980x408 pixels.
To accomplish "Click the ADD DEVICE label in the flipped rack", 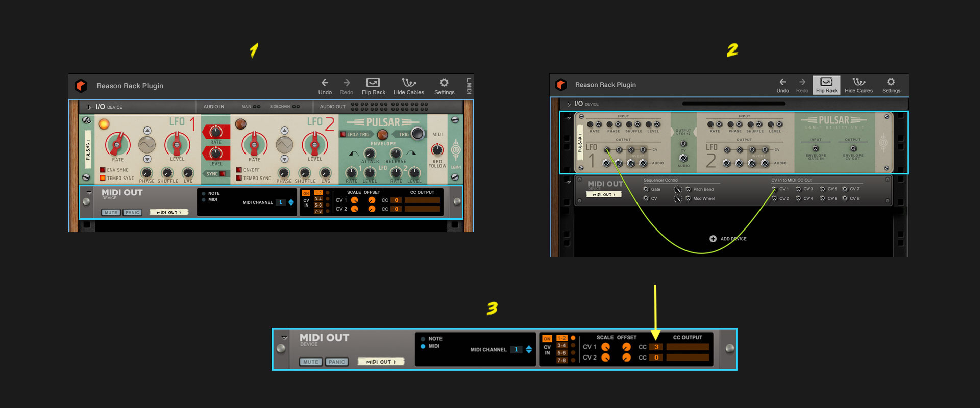I will pyautogui.click(x=733, y=239).
